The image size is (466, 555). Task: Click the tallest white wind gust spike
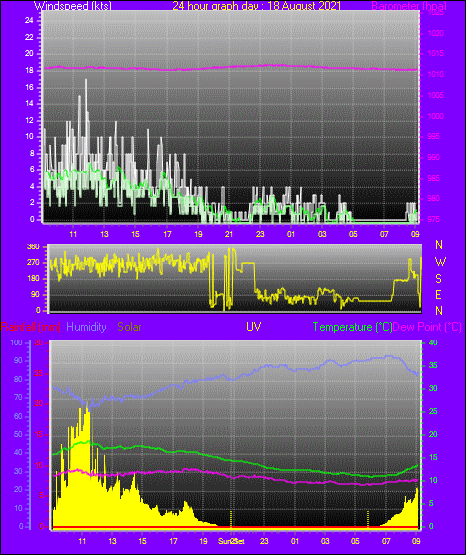[x=86, y=80]
